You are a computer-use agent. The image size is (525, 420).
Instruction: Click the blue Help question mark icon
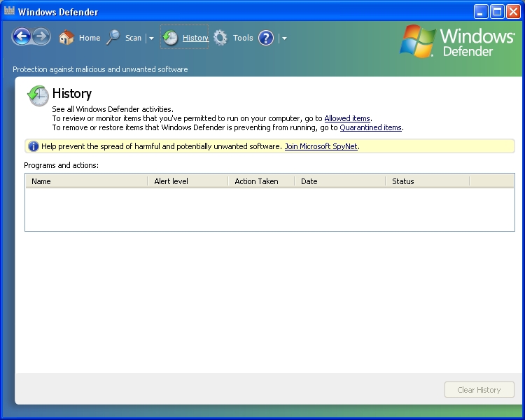click(266, 38)
